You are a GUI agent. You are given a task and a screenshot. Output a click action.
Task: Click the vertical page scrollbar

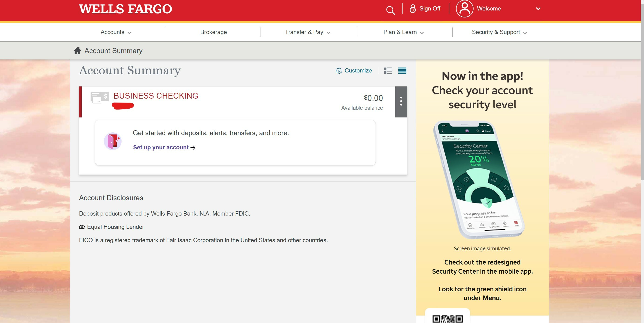click(x=642, y=90)
